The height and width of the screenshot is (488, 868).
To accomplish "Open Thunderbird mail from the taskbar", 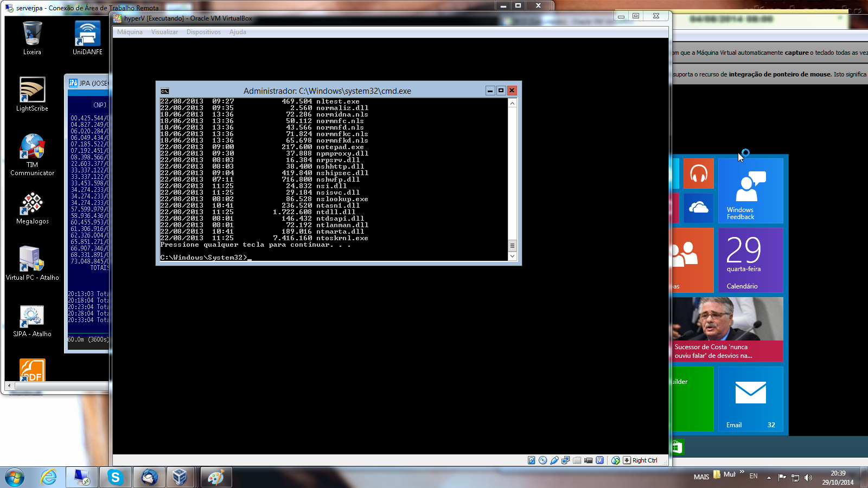I will pyautogui.click(x=149, y=477).
